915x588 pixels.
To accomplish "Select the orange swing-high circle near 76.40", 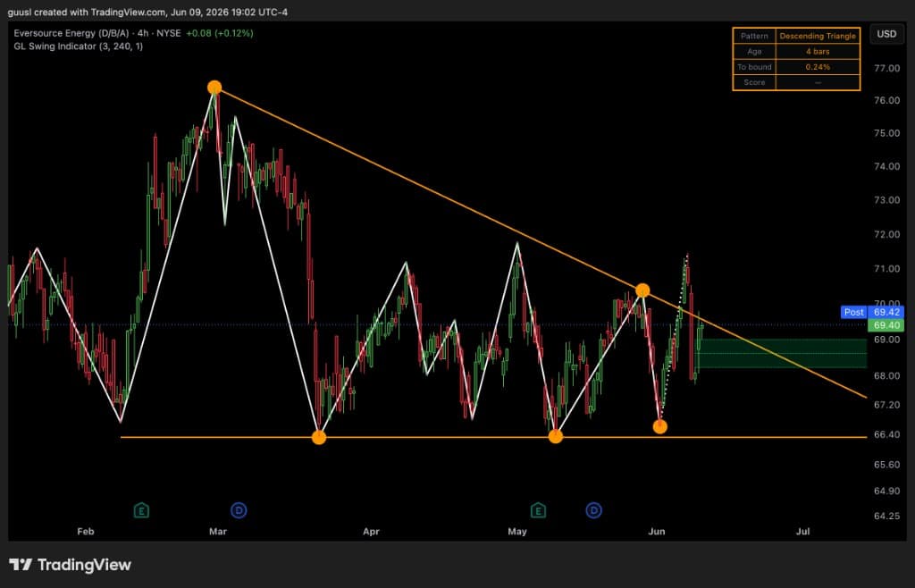I will coord(214,88).
